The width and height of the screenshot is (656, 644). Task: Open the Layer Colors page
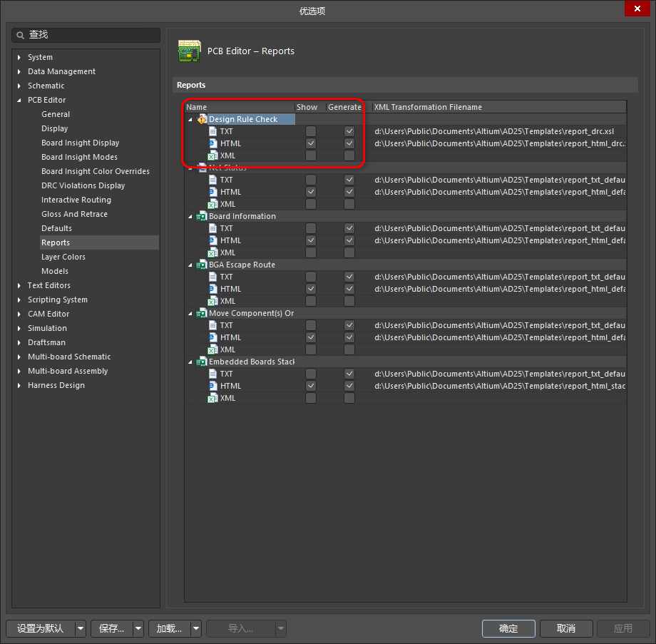pos(63,257)
